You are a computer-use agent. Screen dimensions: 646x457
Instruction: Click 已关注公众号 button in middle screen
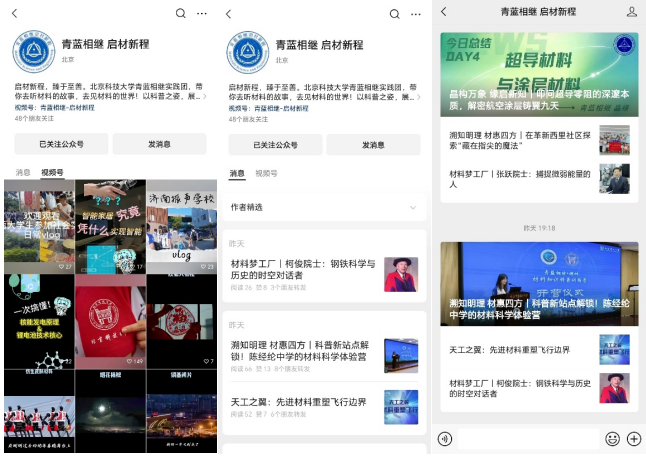(275, 145)
